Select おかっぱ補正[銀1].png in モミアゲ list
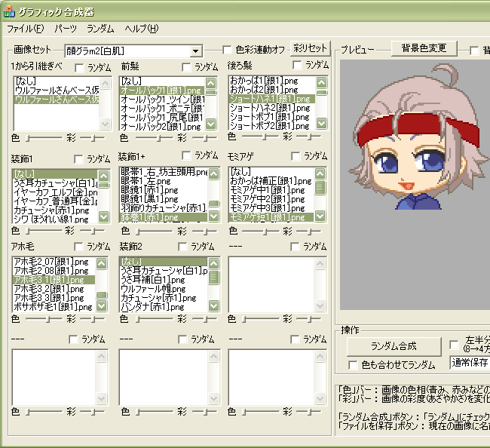Screen dimensions: 490x448 [271, 181]
